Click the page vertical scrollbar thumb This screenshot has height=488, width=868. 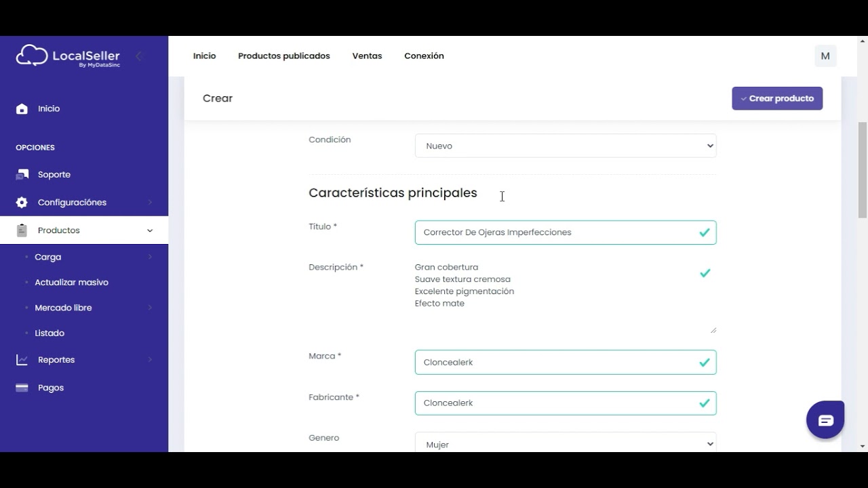click(x=863, y=169)
